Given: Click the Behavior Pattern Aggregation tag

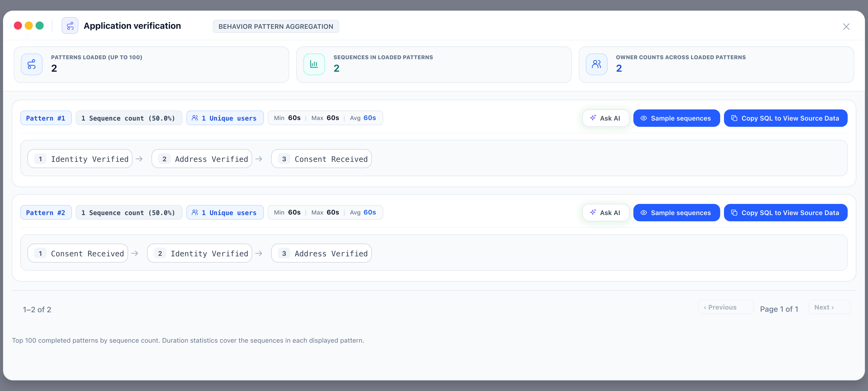Looking at the screenshot, I should 276,26.
